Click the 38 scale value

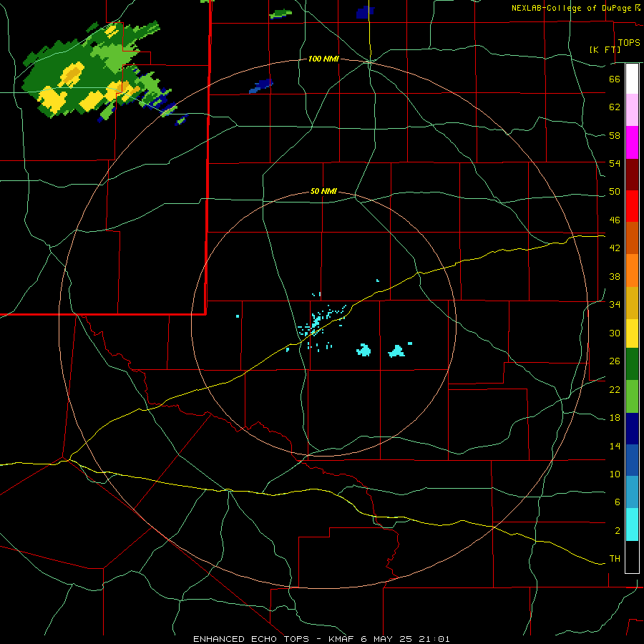point(615,276)
